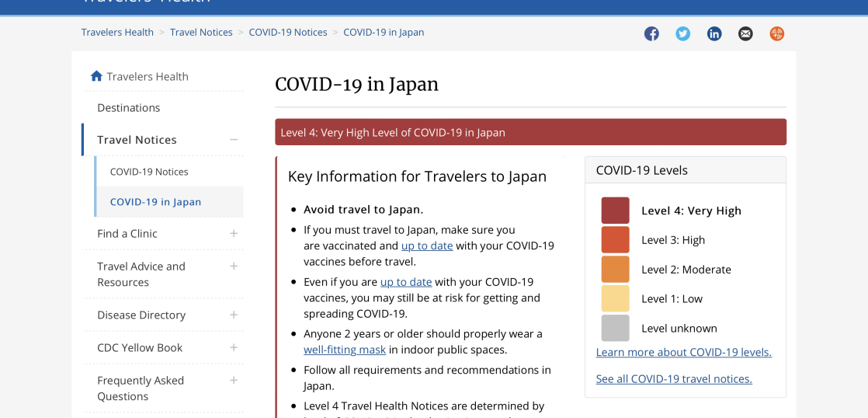Share page on Facebook icon
The height and width of the screenshot is (418, 868).
click(x=651, y=33)
